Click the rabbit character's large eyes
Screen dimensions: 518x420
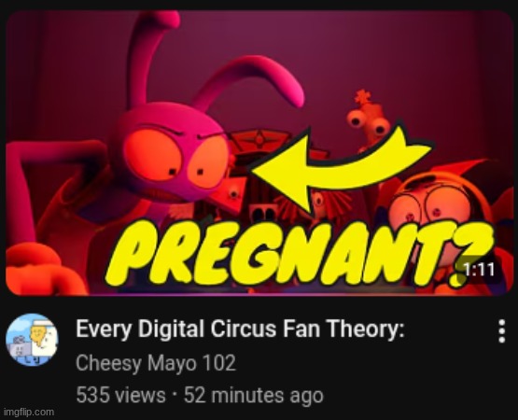pos(176,159)
